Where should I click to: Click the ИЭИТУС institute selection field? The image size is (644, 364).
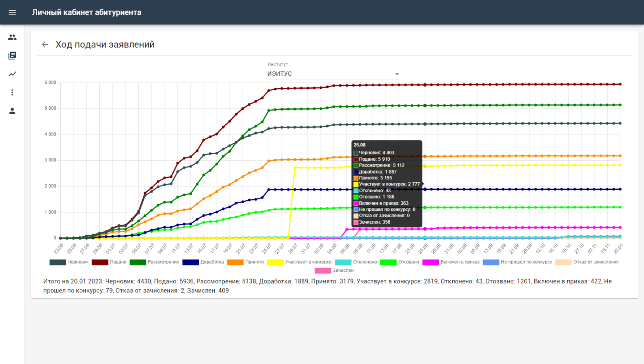tap(334, 74)
